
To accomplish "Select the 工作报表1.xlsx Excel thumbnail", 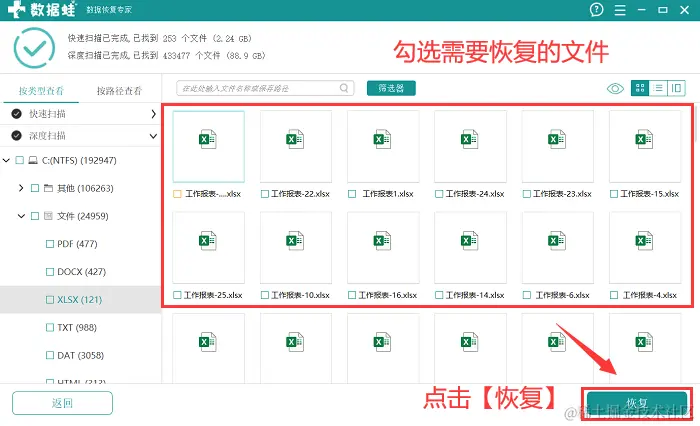I will click(383, 146).
